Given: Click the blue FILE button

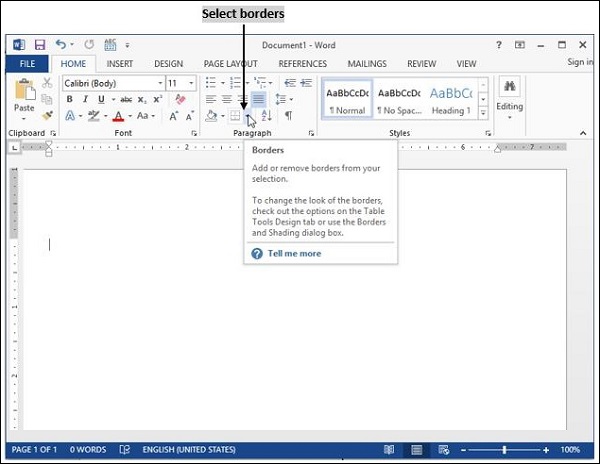Looking at the screenshot, I should coord(27,64).
